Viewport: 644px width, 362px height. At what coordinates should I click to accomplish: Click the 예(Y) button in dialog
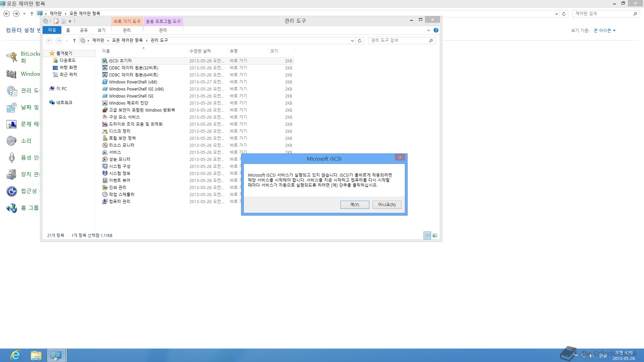click(x=355, y=204)
